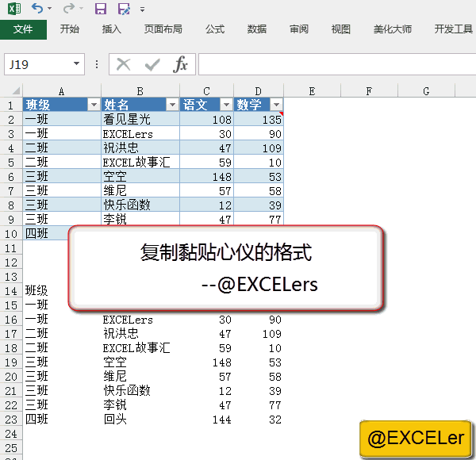Open the 班级 column filter dropdown
476x460 pixels.
pos(94,105)
